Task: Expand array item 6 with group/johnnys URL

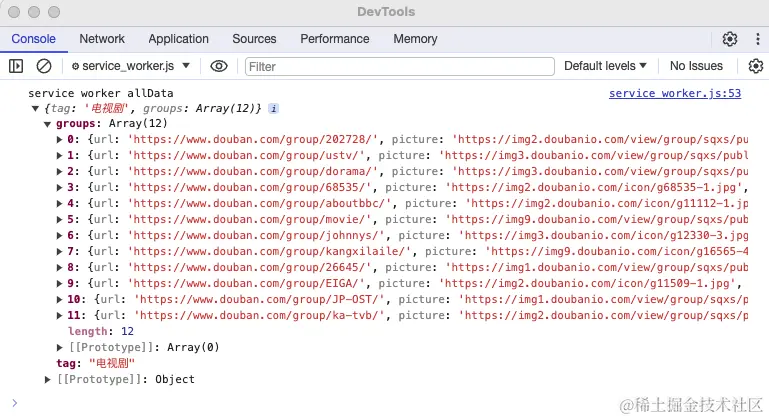Action: (59, 236)
